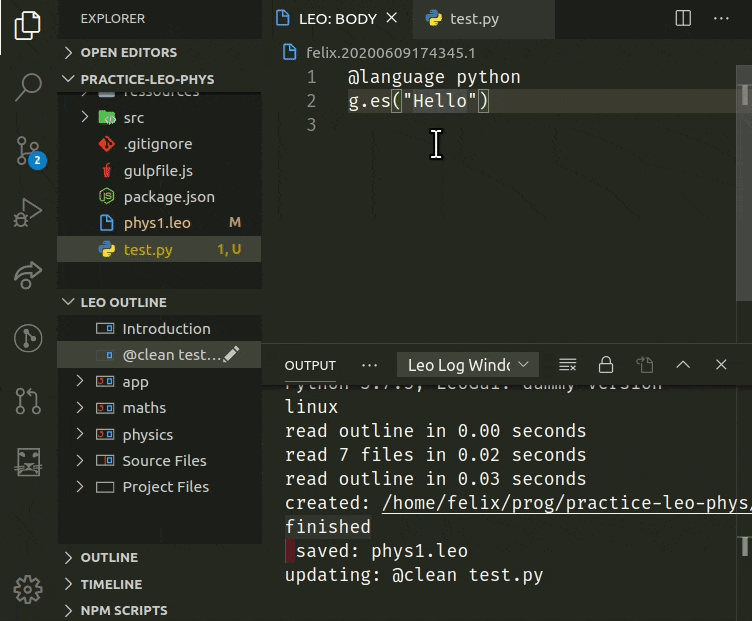Select the @clean test outline node
The image size is (752, 621).
[159, 355]
